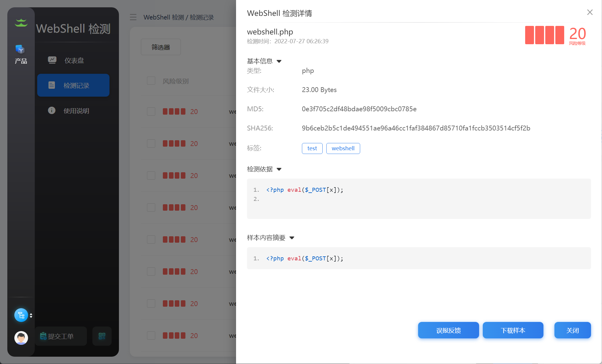Click the 下载样本 button
Screen dimensions: 602x364
click(513, 330)
